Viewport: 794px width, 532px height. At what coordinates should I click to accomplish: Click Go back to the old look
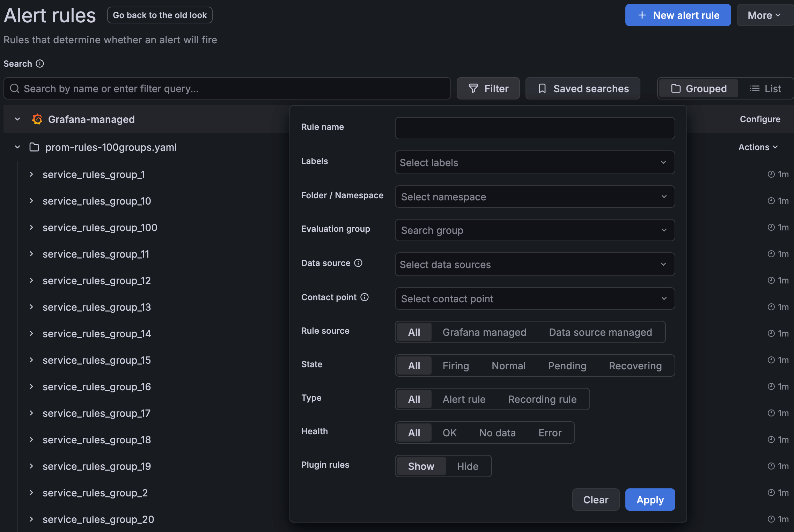point(160,15)
